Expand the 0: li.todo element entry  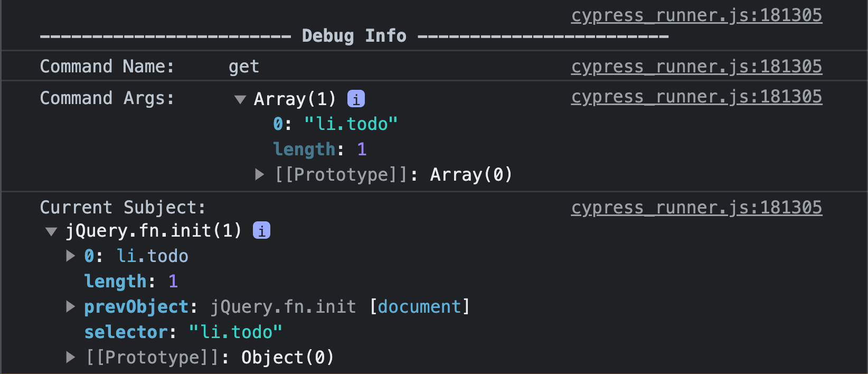[x=70, y=256]
